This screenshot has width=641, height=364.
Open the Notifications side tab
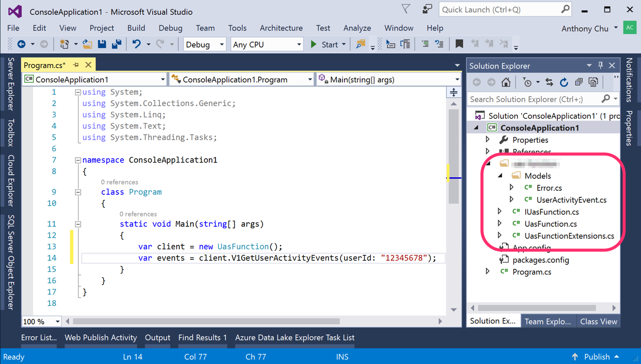(629, 80)
